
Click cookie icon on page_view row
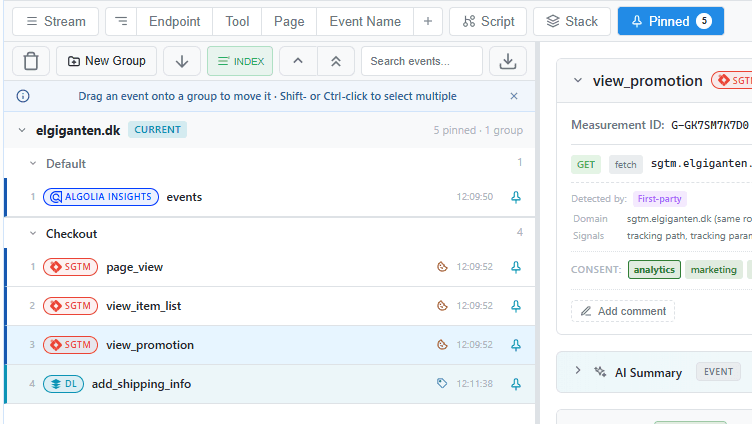tap(442, 267)
